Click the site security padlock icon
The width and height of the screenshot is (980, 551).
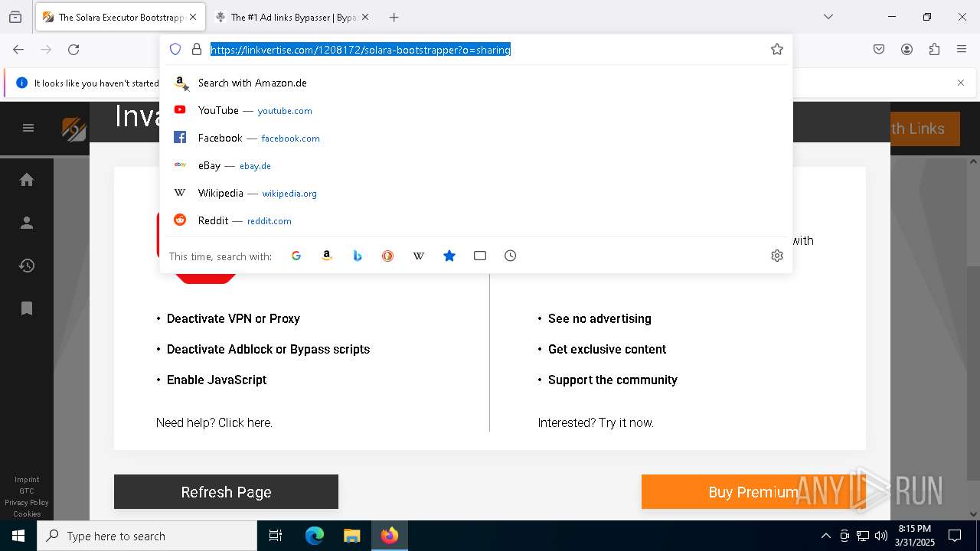[197, 50]
